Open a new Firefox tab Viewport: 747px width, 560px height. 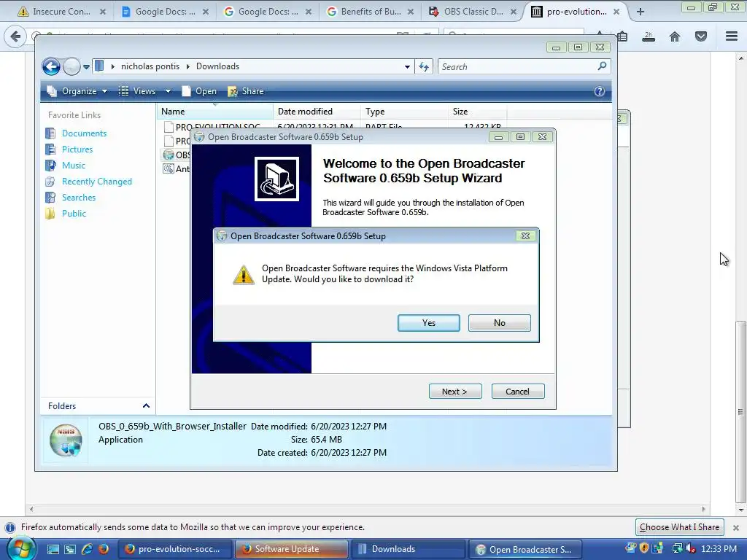pyautogui.click(x=640, y=12)
